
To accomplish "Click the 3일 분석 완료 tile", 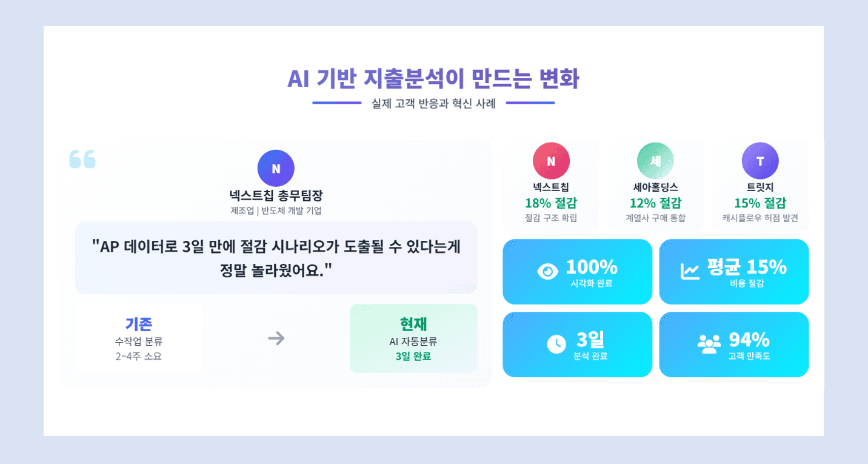I will (578, 345).
